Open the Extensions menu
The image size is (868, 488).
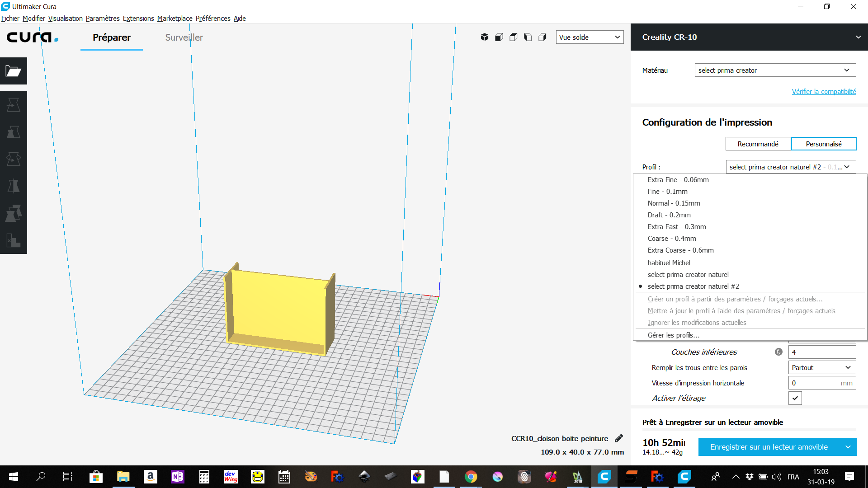[138, 19]
